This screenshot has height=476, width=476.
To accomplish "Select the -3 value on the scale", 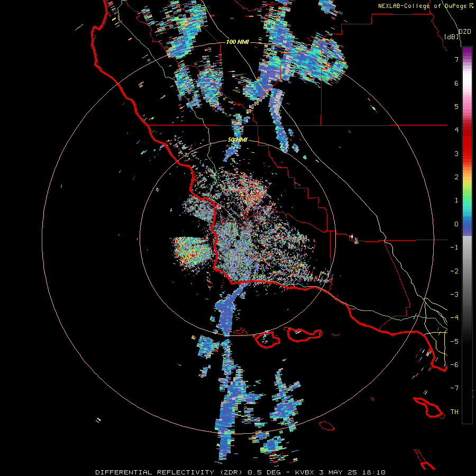I will (454, 295).
